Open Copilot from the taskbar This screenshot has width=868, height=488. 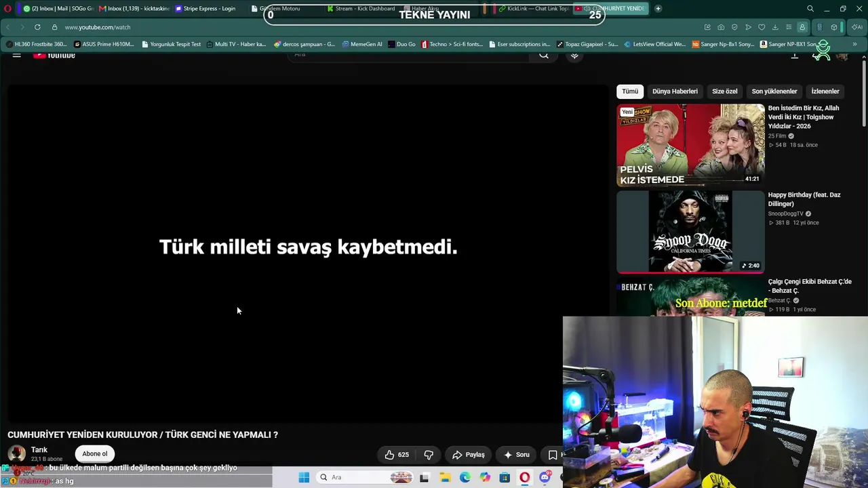point(485,478)
